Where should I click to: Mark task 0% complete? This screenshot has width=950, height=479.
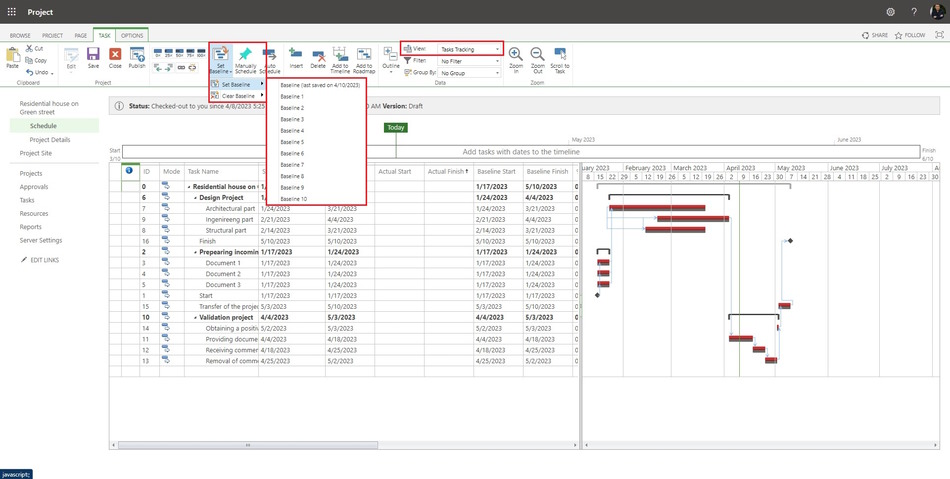tap(158, 53)
